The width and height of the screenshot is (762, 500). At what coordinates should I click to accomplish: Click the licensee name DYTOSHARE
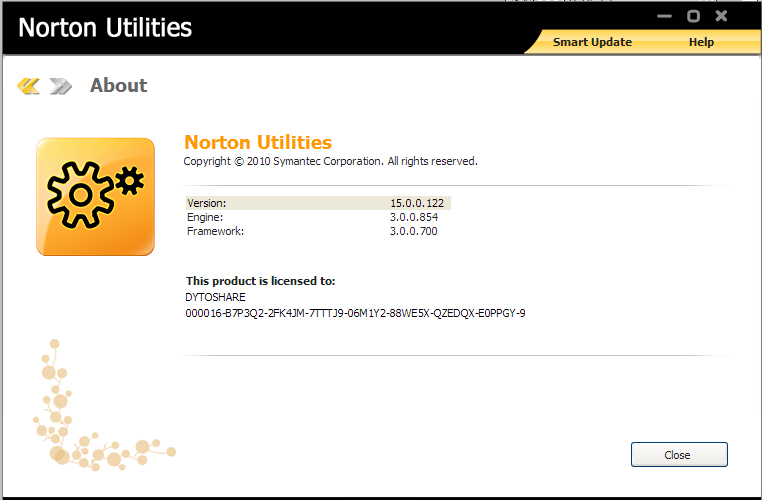215,297
